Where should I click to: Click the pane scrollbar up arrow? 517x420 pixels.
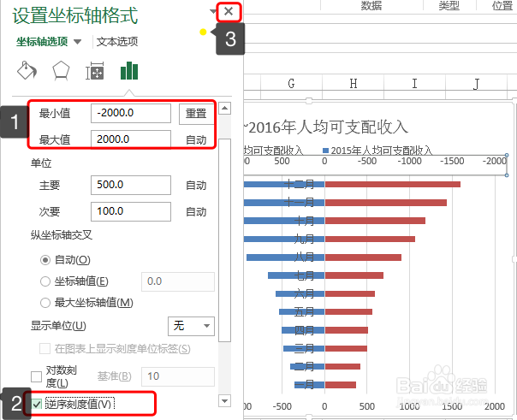click(224, 108)
